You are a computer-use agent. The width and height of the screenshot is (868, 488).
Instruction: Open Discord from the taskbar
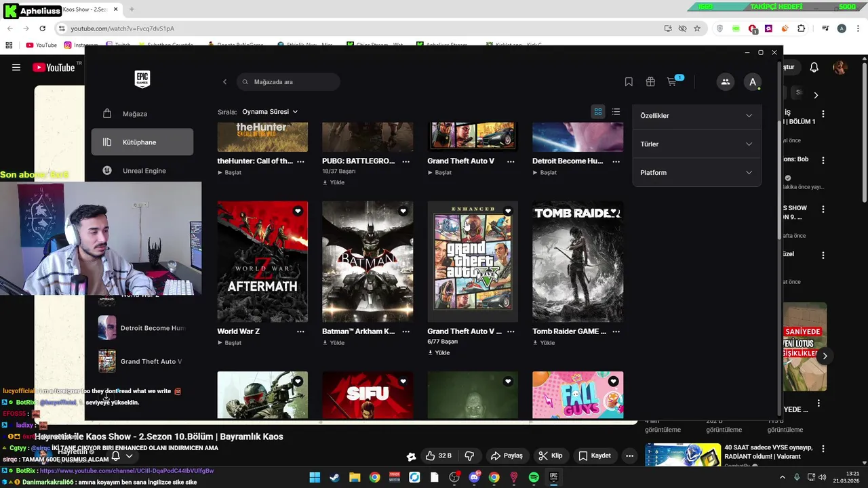pos(474,477)
